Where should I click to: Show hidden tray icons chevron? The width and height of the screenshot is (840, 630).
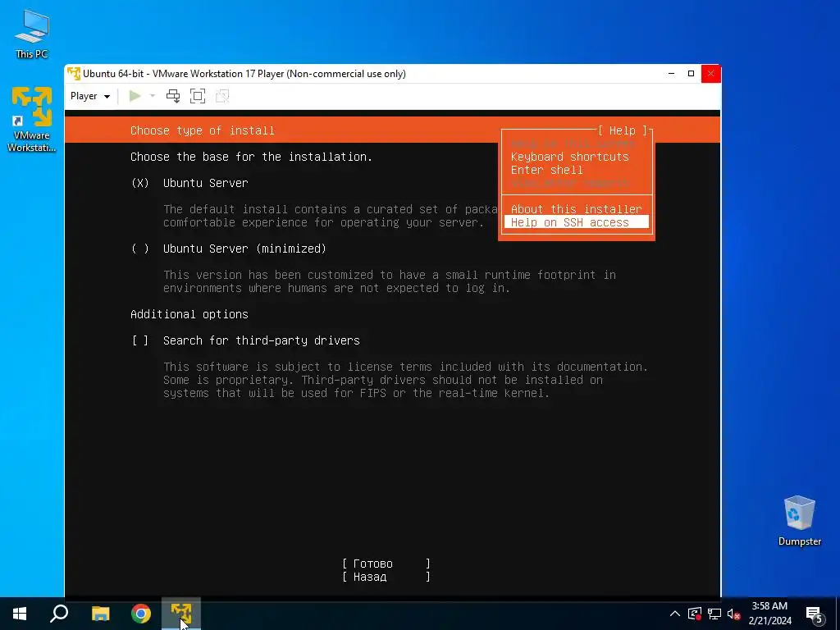(x=675, y=614)
